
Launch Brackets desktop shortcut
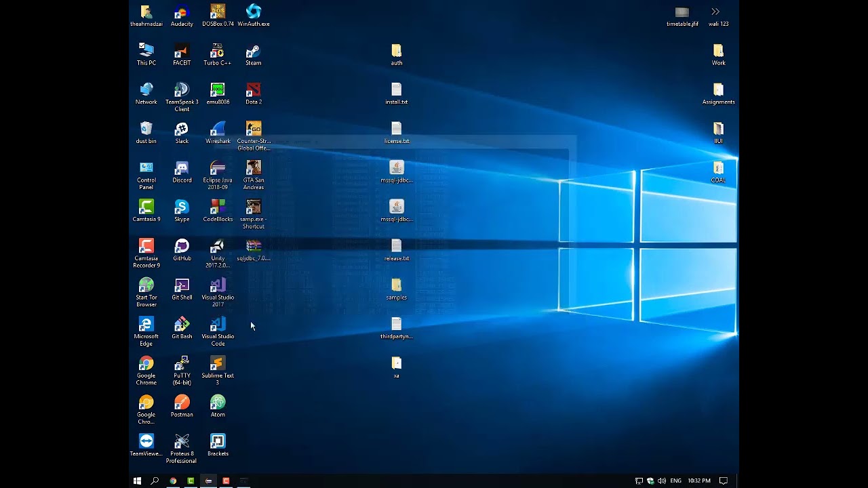point(218,446)
